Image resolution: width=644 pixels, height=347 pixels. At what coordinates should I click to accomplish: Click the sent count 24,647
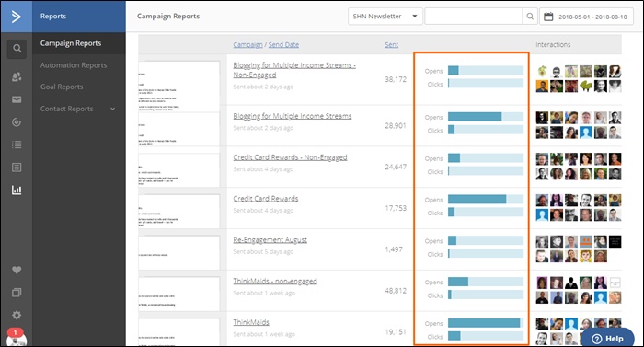tap(396, 167)
